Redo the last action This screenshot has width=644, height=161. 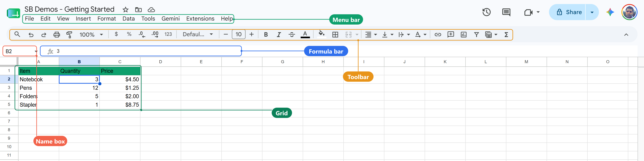pyautogui.click(x=44, y=34)
